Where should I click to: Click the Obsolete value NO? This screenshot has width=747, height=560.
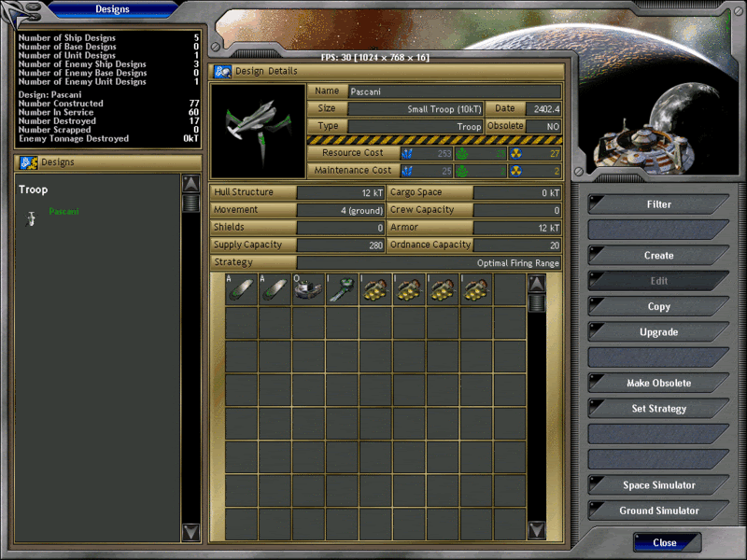click(543, 127)
